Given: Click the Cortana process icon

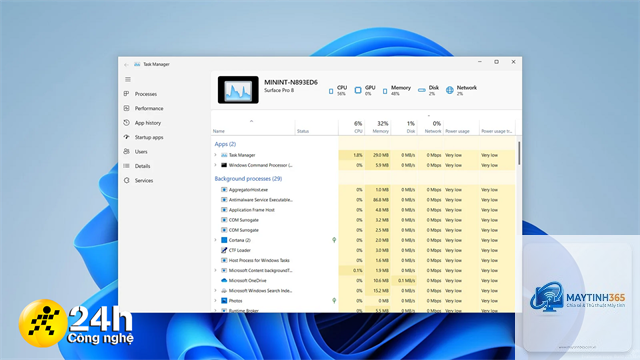Looking at the screenshot, I should click(224, 240).
